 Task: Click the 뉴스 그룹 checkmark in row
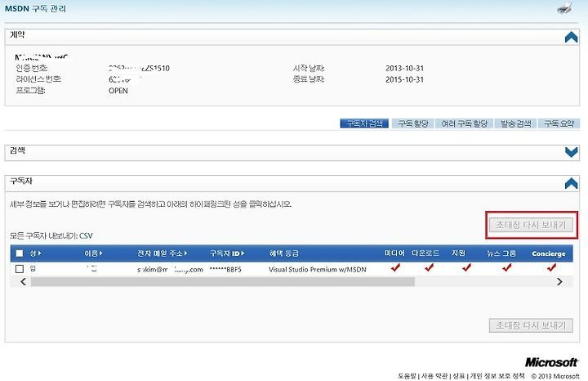tap(506, 267)
